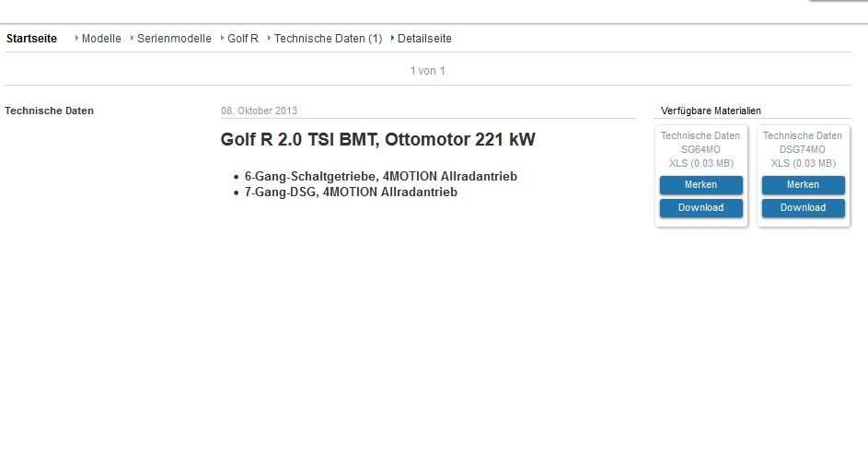Click the Golf R breadcrumb link
This screenshot has height=455, width=868.
click(243, 39)
